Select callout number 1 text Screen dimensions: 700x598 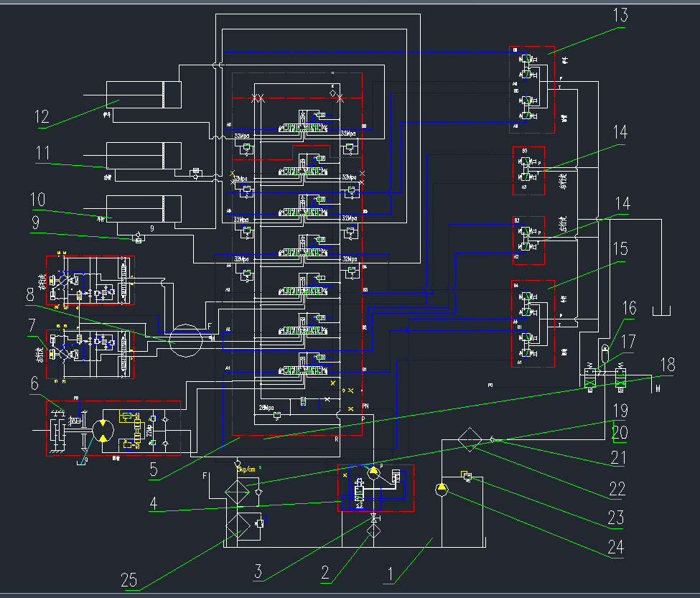(x=391, y=574)
